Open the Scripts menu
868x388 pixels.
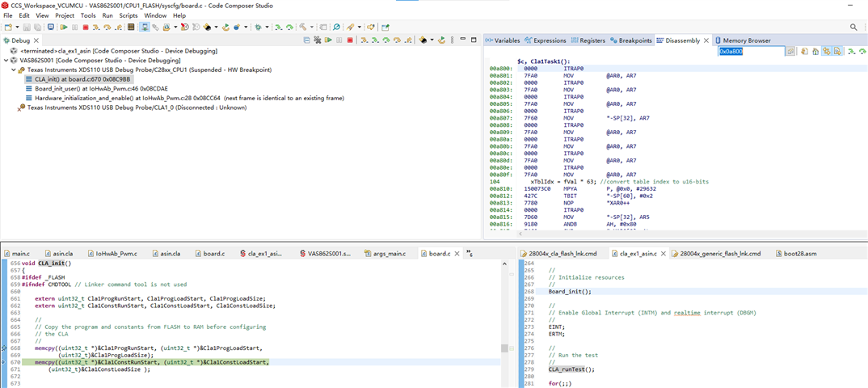click(129, 15)
